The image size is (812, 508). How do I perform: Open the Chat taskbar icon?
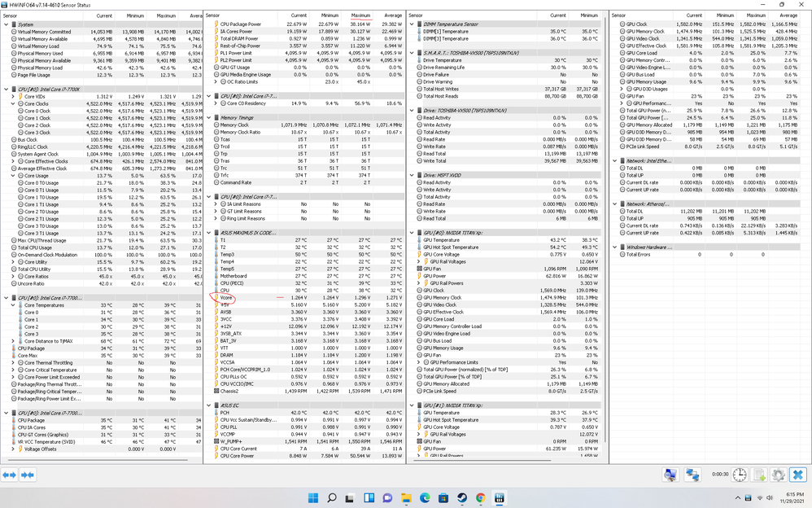[387, 498]
